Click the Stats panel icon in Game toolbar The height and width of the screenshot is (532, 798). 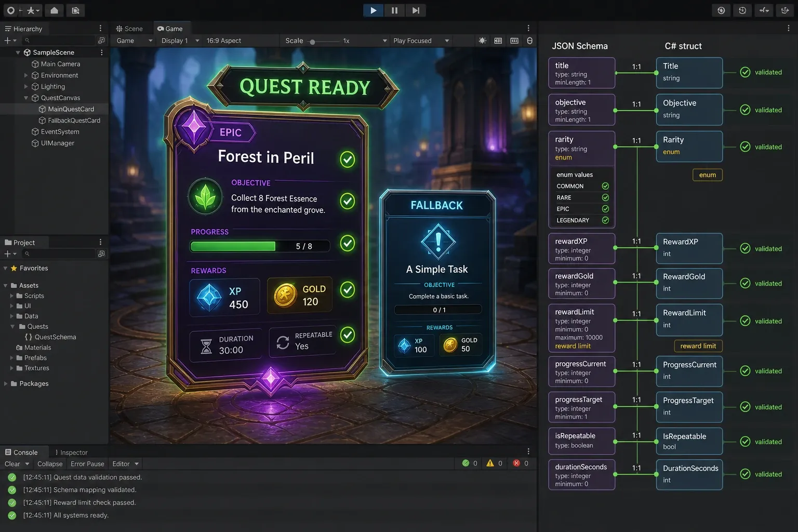(x=498, y=41)
